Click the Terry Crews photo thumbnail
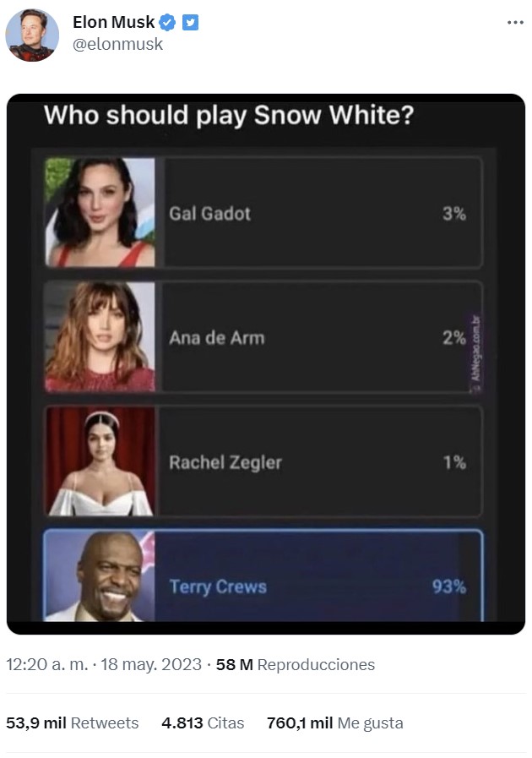532x758 pixels. tap(100, 576)
